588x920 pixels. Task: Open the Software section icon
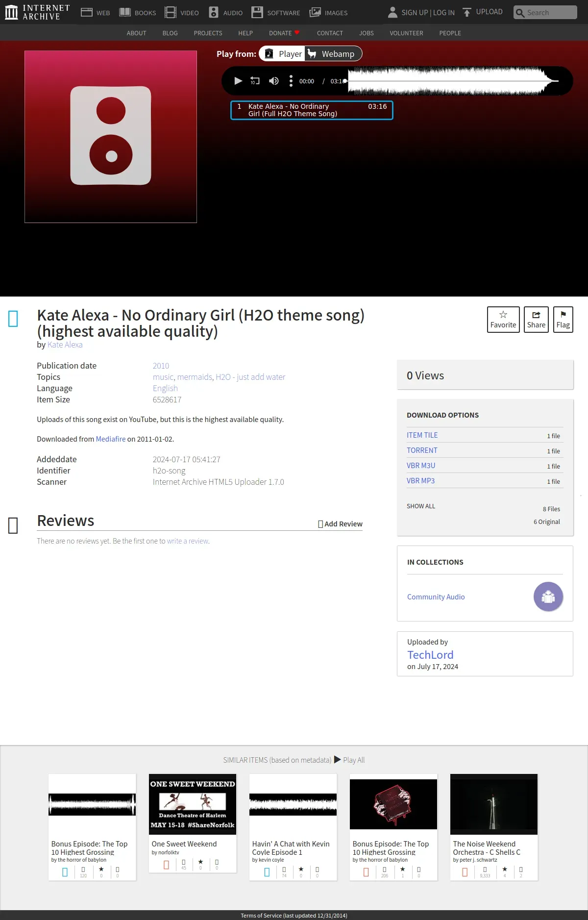coord(257,12)
